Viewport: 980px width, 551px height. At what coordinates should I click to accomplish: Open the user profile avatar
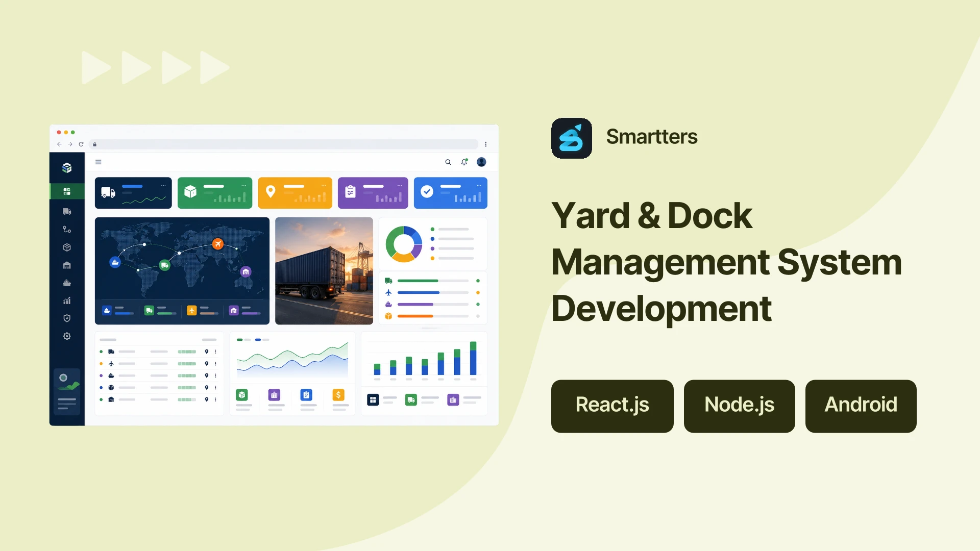481,162
